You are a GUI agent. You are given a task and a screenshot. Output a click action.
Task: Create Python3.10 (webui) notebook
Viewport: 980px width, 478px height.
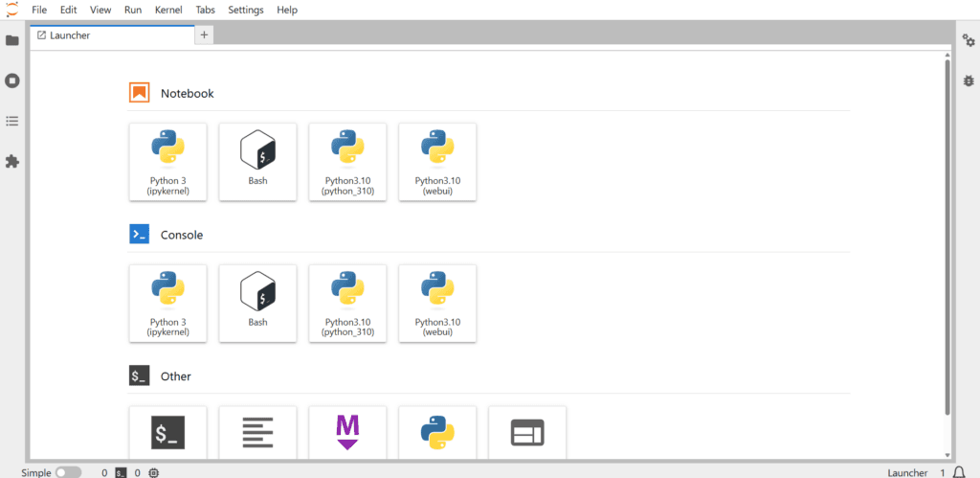tap(437, 161)
